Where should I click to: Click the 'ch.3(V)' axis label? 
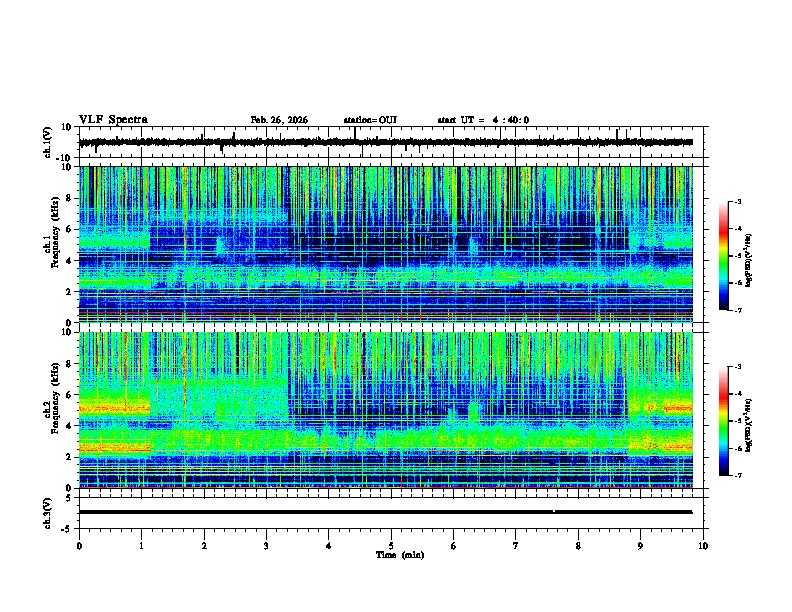pos(48,514)
